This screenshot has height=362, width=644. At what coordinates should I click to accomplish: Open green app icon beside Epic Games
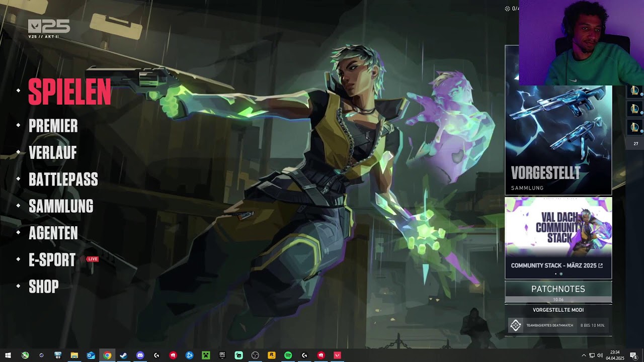click(239, 355)
